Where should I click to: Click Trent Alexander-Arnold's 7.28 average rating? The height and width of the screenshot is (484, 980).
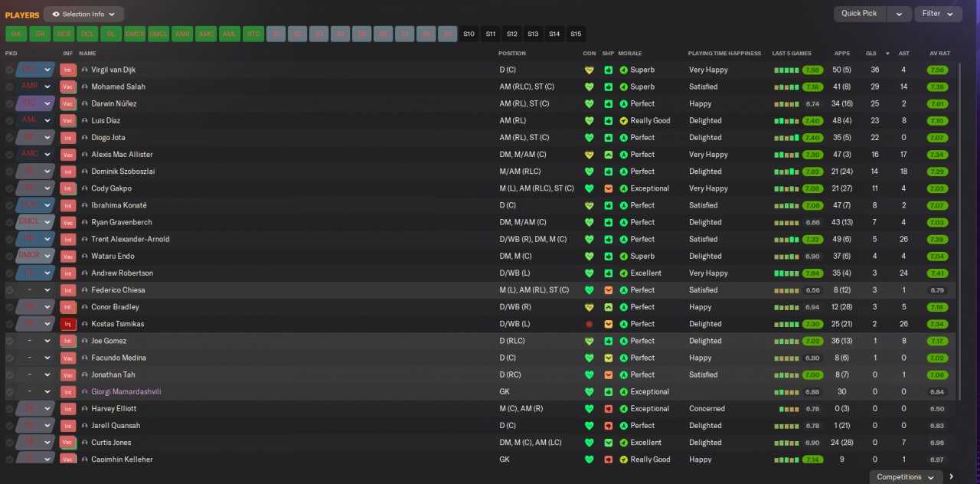pyautogui.click(x=937, y=239)
